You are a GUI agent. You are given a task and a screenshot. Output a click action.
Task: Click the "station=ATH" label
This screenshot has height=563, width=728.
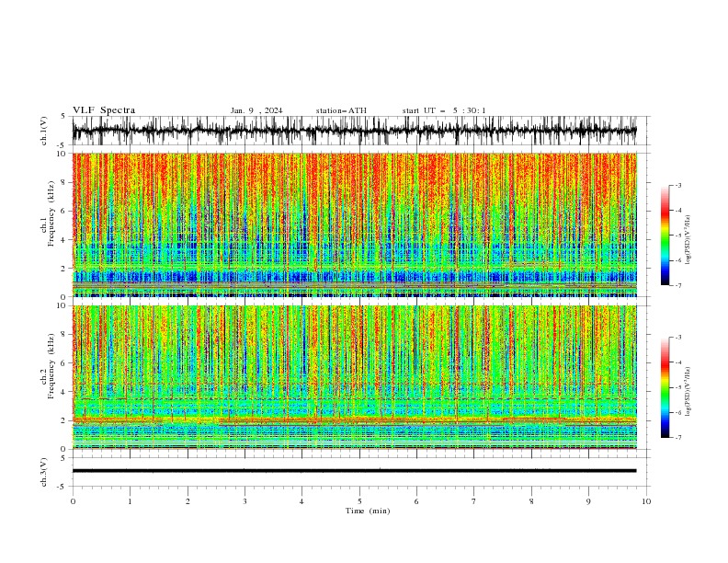point(341,110)
